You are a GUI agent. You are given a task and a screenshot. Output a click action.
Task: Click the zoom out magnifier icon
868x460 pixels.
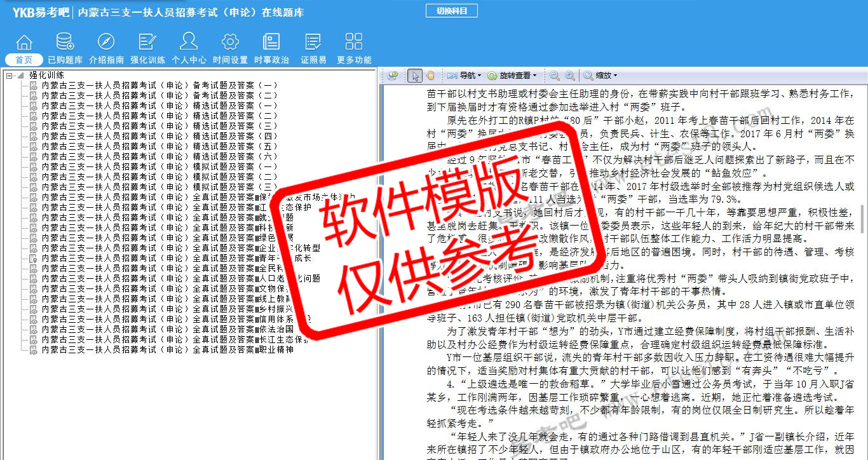(x=555, y=76)
